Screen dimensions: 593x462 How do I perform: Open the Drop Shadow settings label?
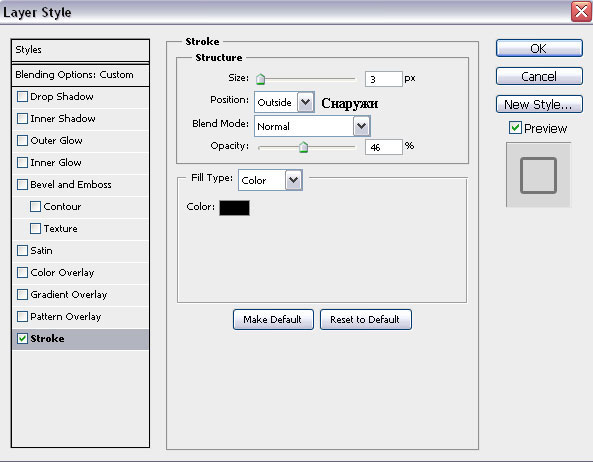[62, 97]
